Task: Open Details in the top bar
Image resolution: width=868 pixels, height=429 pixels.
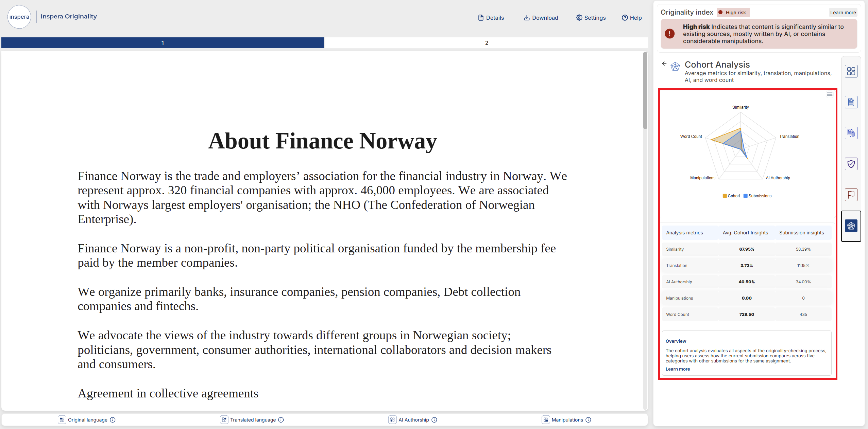Action: click(x=491, y=18)
